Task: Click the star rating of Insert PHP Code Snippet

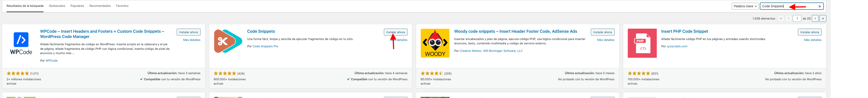Action: 639,73
